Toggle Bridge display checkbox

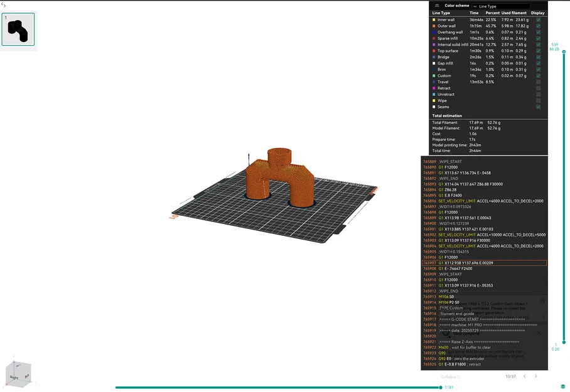[x=539, y=57]
